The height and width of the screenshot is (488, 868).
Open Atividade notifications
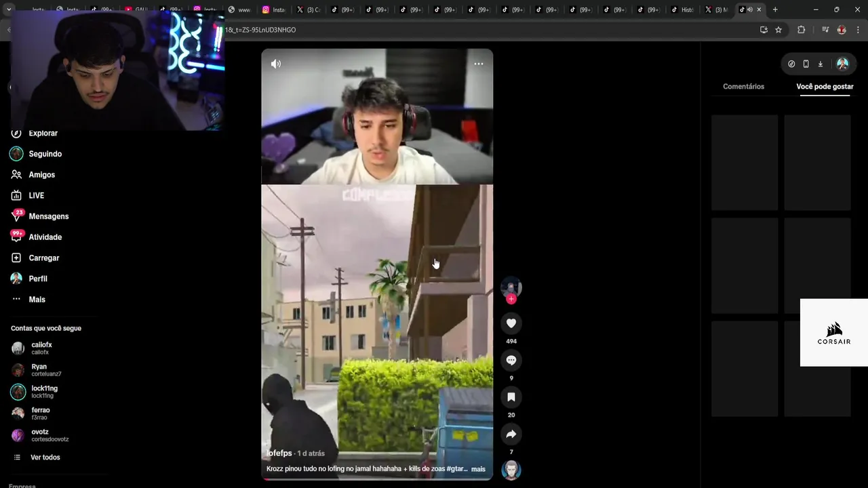[45, 237]
